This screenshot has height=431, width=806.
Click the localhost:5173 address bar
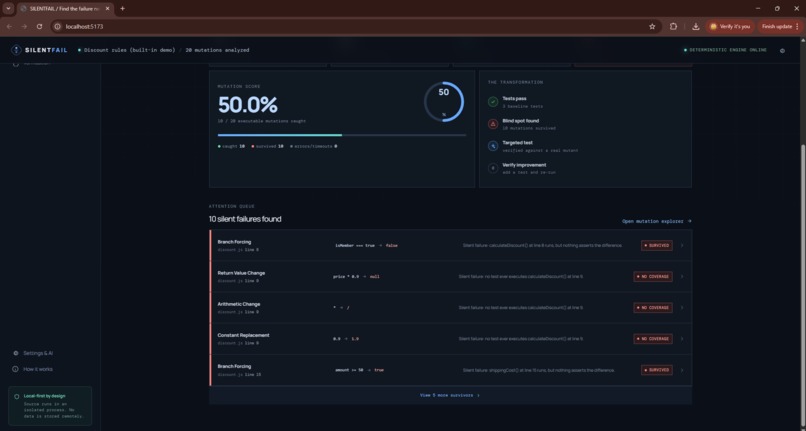pos(355,27)
